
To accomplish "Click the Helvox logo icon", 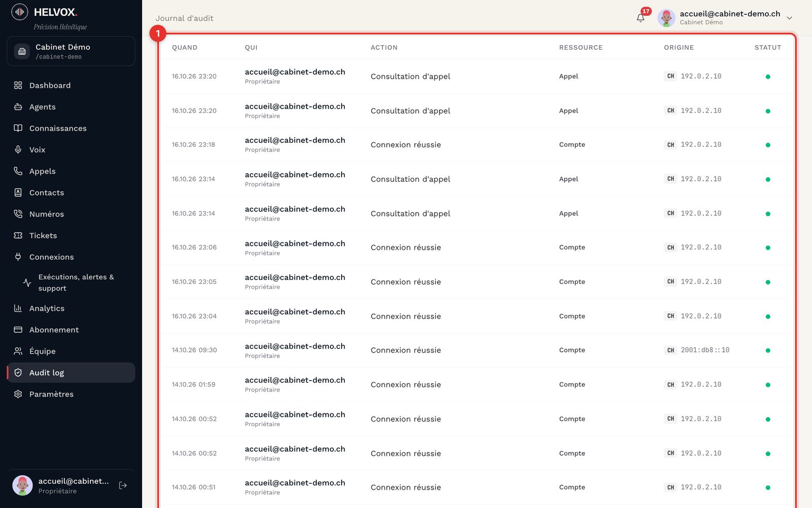I will coord(20,12).
